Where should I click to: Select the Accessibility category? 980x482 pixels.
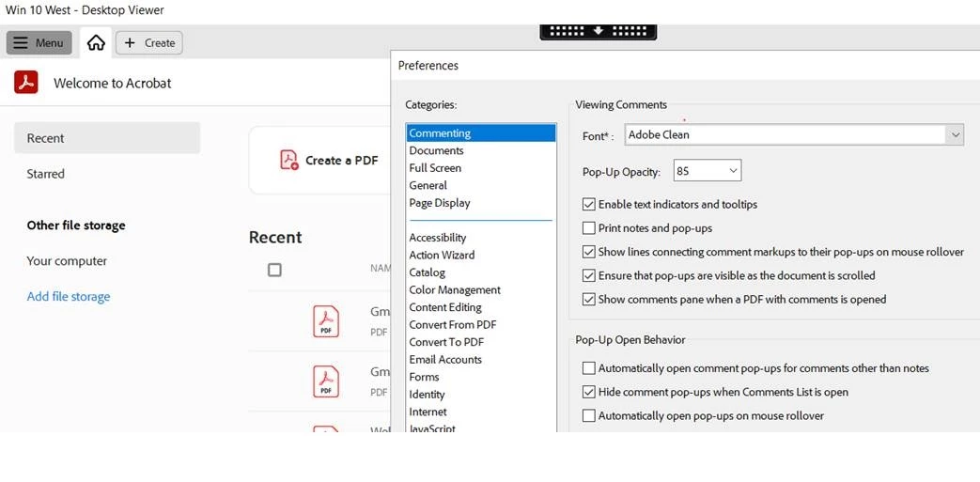[x=481, y=238]
